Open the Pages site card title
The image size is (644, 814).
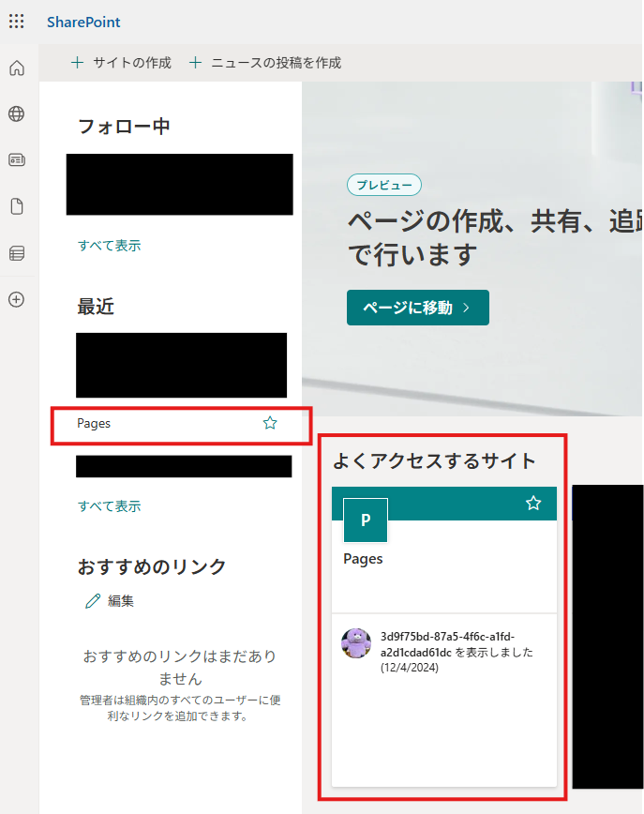364,559
